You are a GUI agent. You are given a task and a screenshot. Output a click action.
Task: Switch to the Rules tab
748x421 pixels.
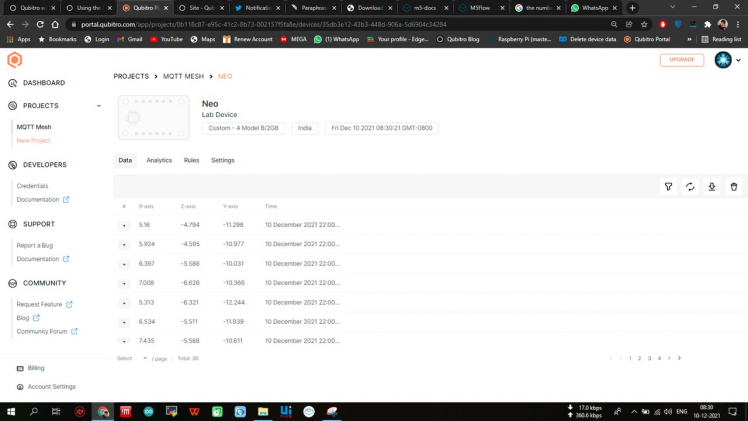pos(191,160)
